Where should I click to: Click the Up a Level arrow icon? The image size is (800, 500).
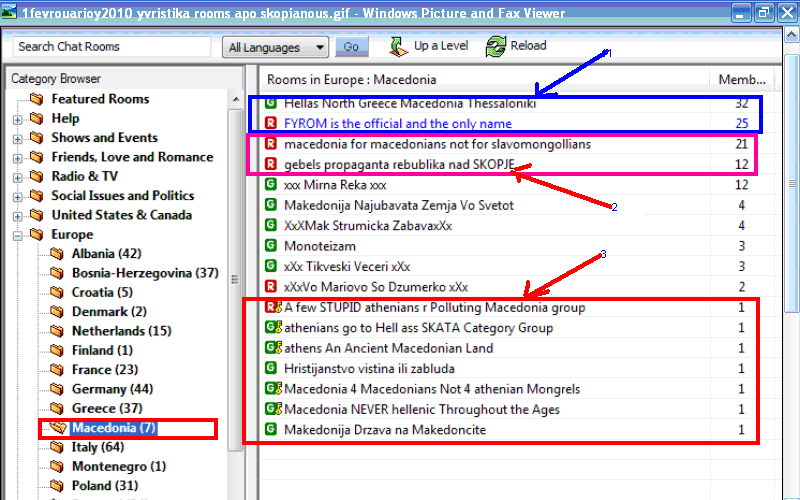pyautogui.click(x=398, y=46)
